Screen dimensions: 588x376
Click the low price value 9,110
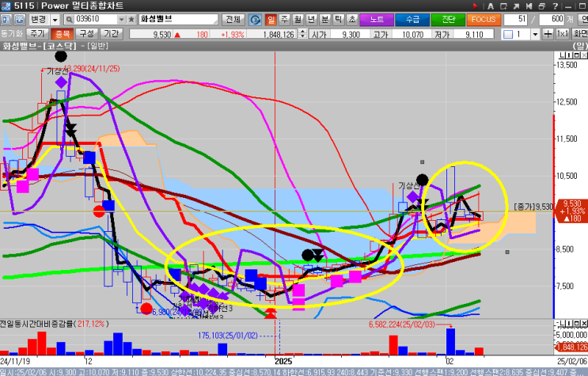[x=474, y=35]
